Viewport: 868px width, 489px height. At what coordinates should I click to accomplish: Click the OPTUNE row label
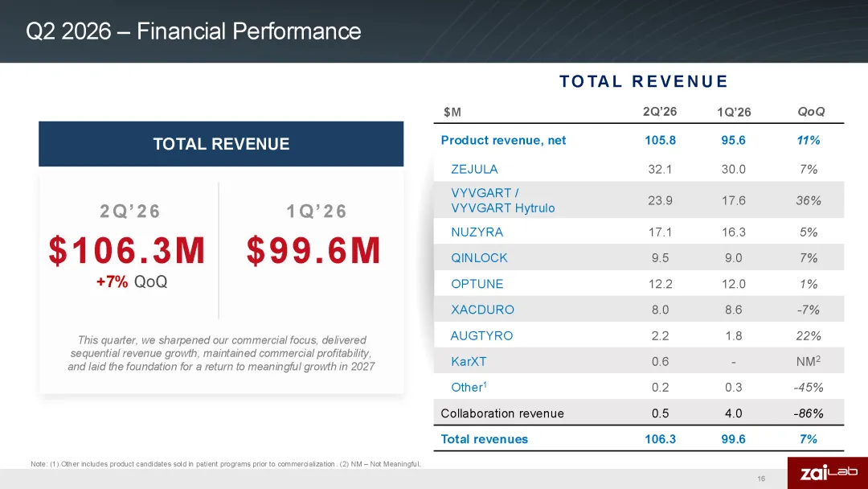coord(477,284)
